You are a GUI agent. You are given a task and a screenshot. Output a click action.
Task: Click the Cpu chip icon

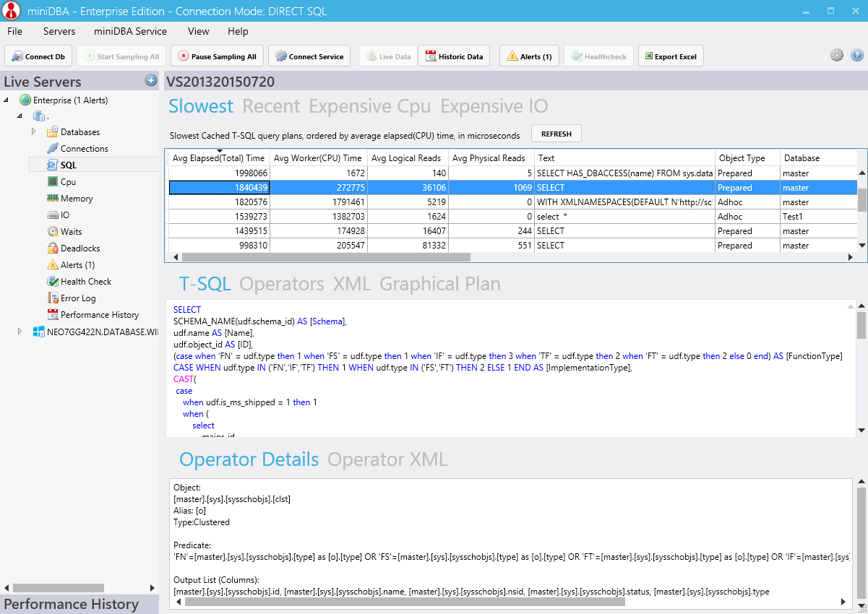[x=53, y=182]
